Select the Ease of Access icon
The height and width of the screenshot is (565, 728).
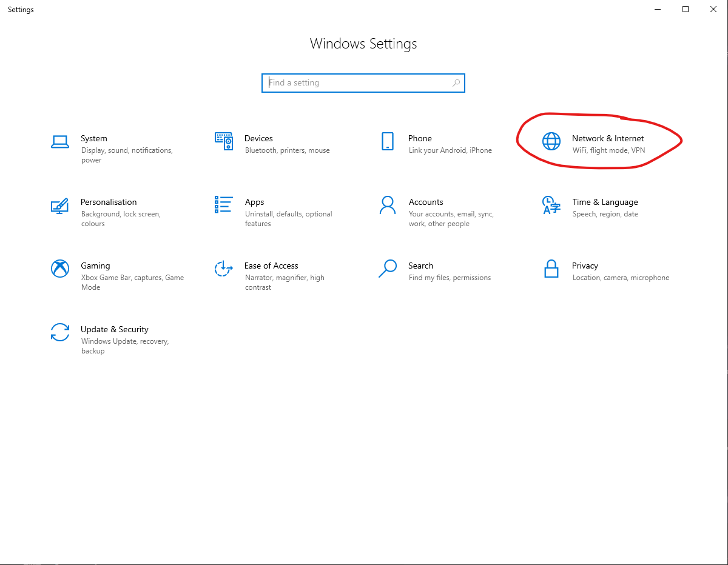tap(224, 269)
